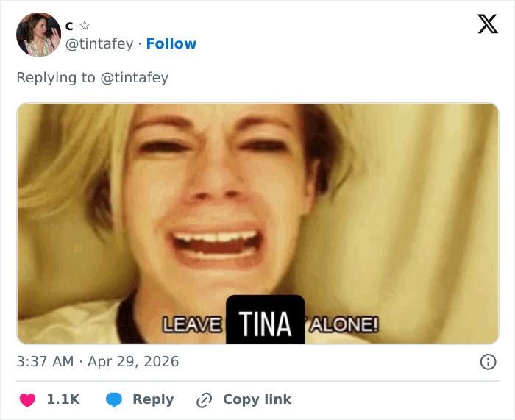This screenshot has width=515, height=420.
Task: Open the @tintafey handle beside the name
Action: coord(100,44)
